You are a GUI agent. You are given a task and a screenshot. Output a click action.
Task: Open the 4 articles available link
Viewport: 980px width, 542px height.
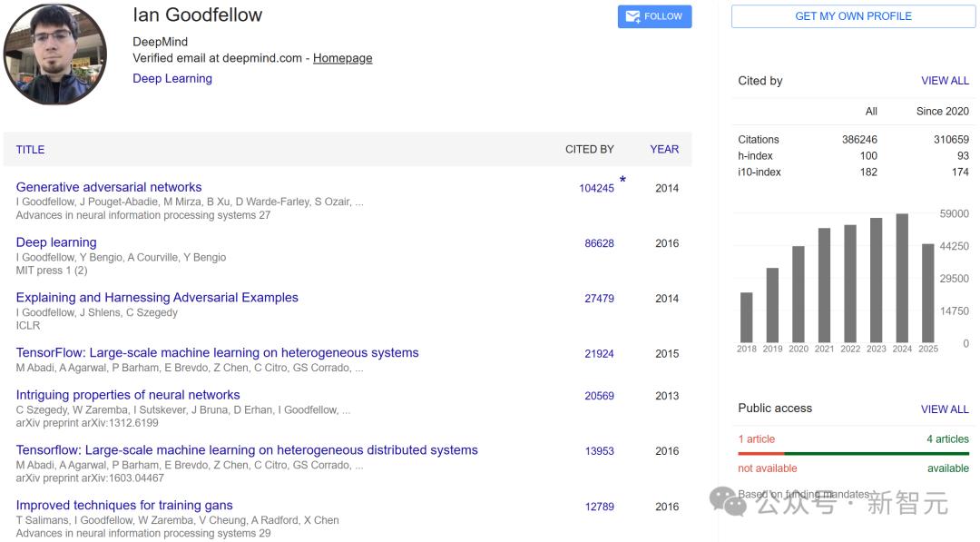pos(947,439)
